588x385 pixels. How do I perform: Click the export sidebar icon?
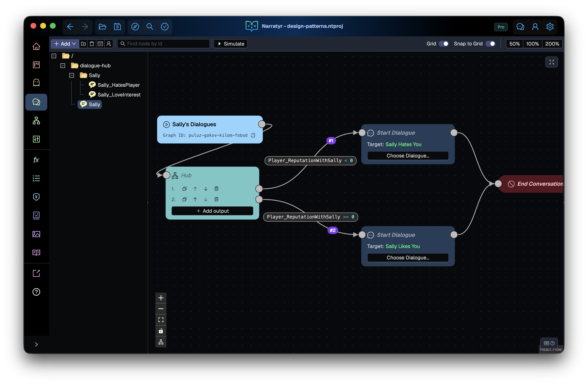pos(36,273)
